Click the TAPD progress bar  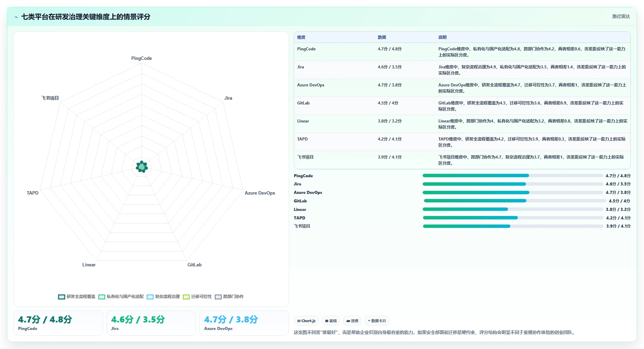(x=513, y=218)
